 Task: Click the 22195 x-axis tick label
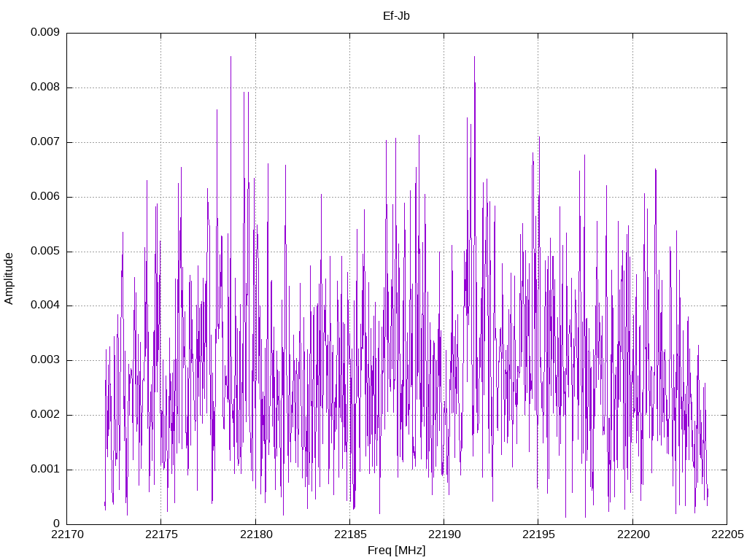(x=538, y=534)
